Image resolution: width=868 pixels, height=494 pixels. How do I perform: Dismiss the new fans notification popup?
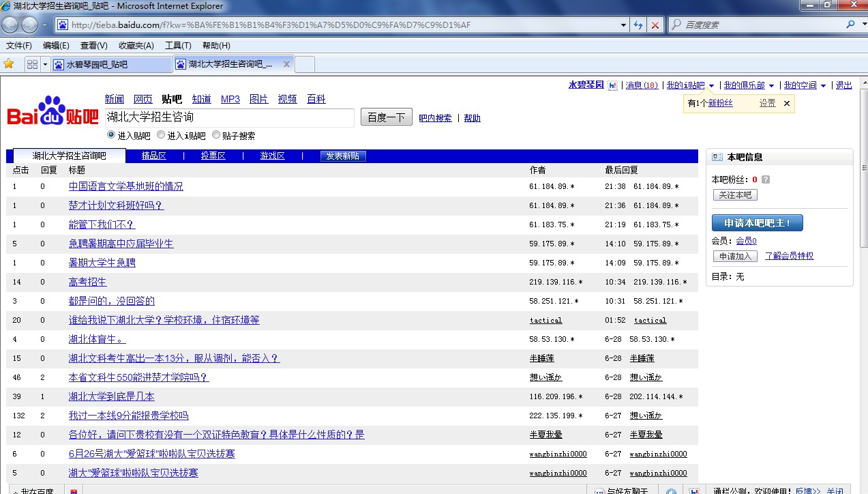[786, 104]
